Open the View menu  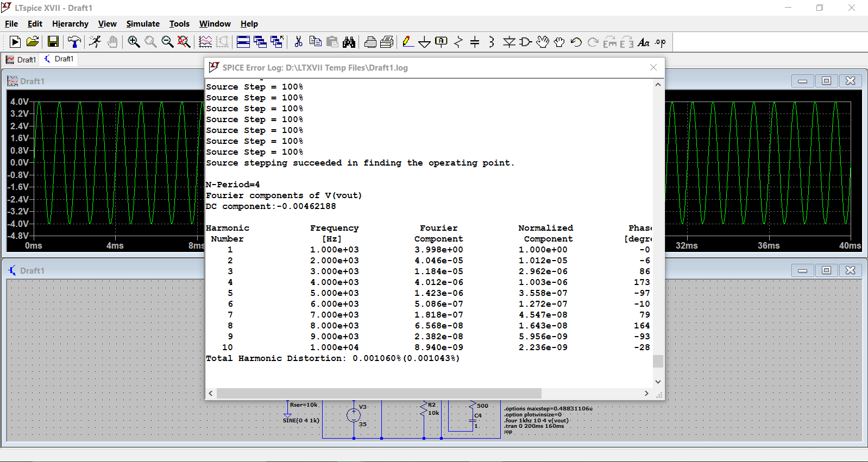107,24
